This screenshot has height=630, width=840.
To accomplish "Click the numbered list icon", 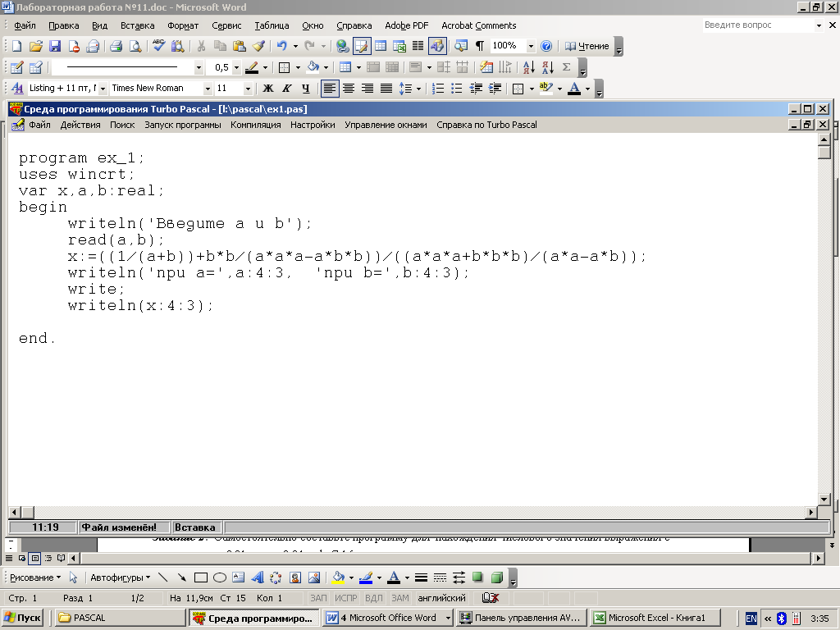I will (438, 89).
